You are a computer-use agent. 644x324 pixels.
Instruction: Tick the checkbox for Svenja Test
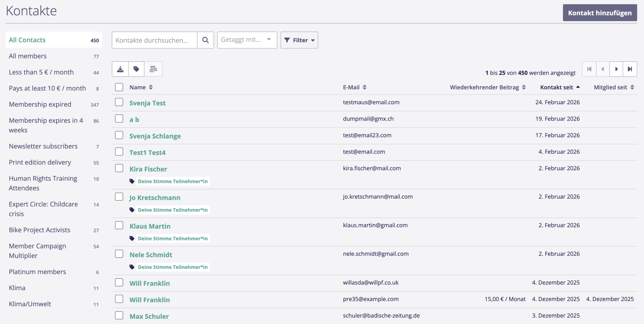[x=119, y=102]
